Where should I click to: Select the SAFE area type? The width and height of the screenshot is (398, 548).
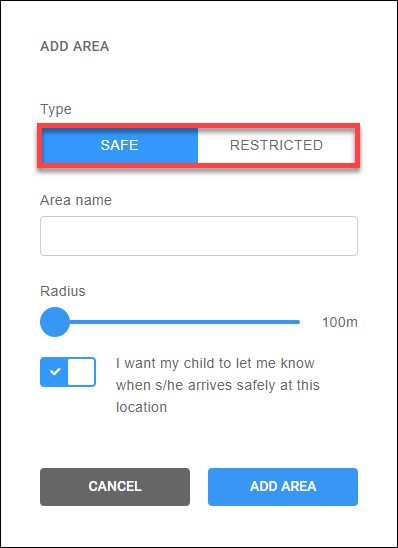coord(120,145)
